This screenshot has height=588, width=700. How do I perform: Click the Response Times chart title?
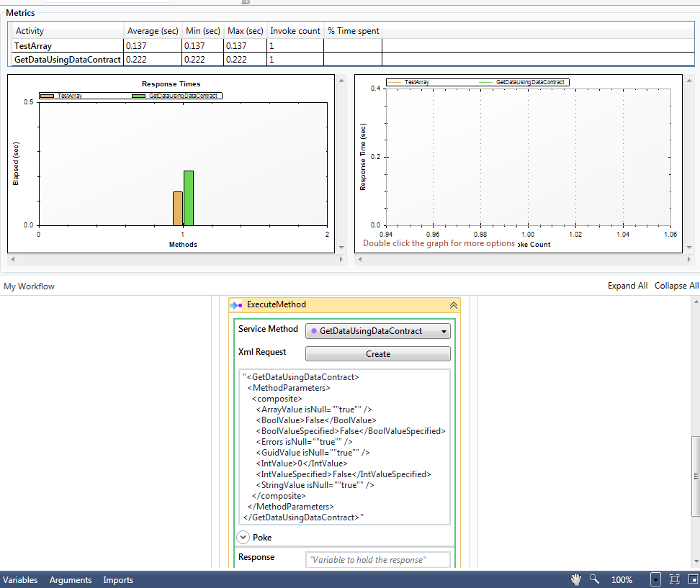click(x=171, y=84)
